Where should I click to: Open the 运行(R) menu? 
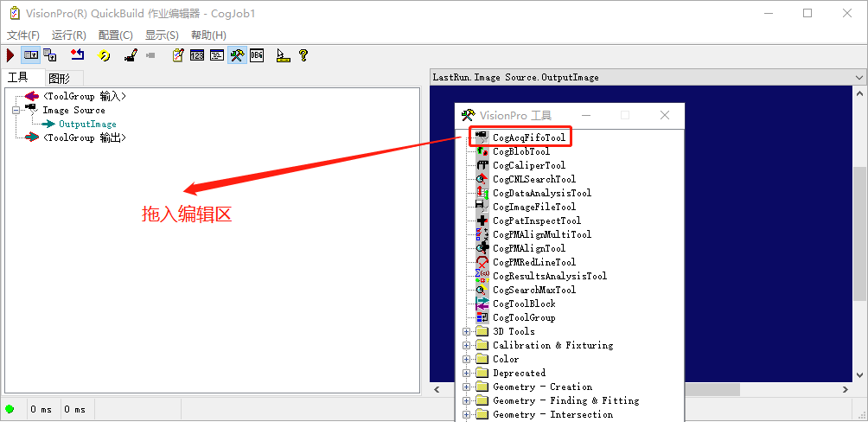[x=68, y=35]
